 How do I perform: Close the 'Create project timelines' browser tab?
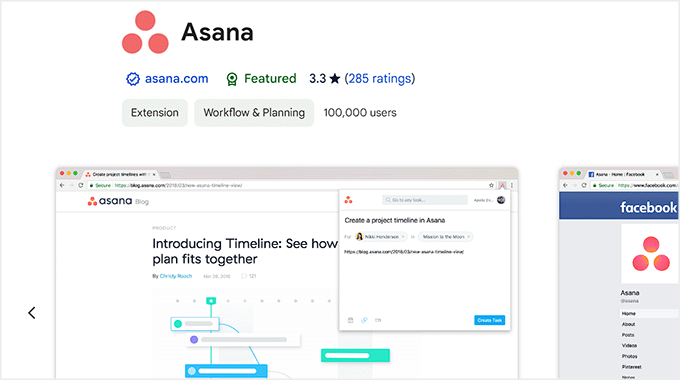(154, 174)
